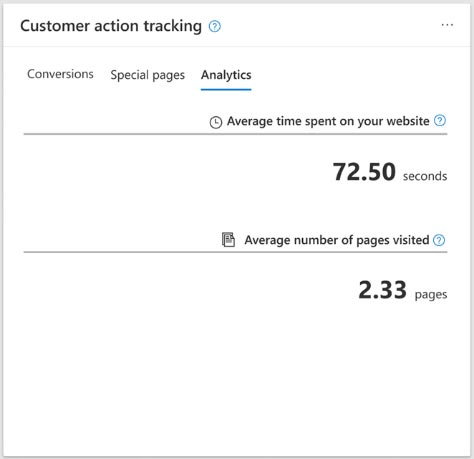Click the 72.50 value
The width and height of the screenshot is (474, 459).
(364, 172)
